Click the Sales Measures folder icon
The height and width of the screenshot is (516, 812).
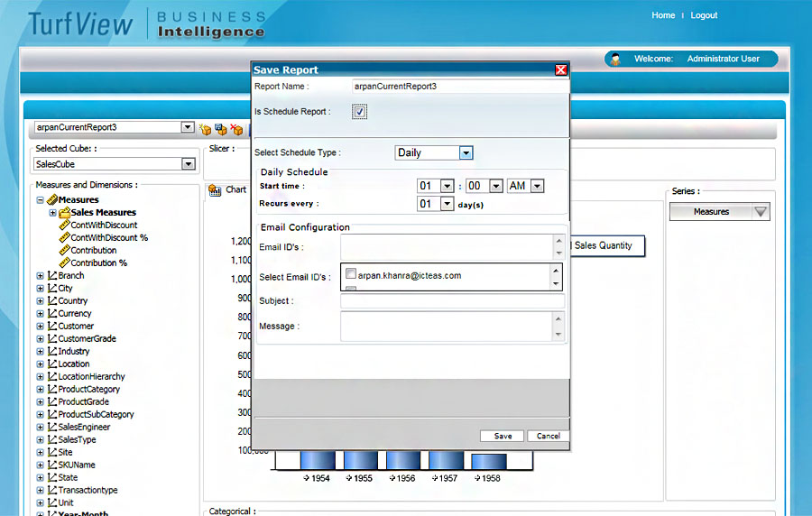coord(64,212)
